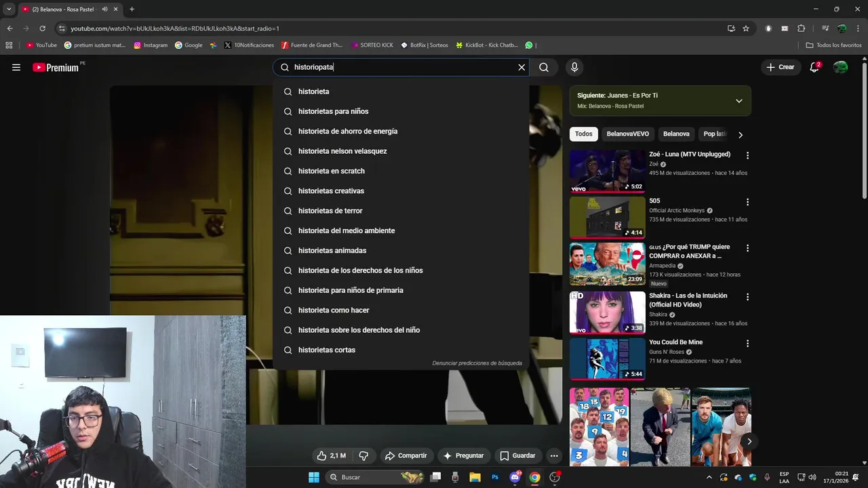Open Chrome apps grid icon
Screen dimensions: 868x488
tap(9, 45)
